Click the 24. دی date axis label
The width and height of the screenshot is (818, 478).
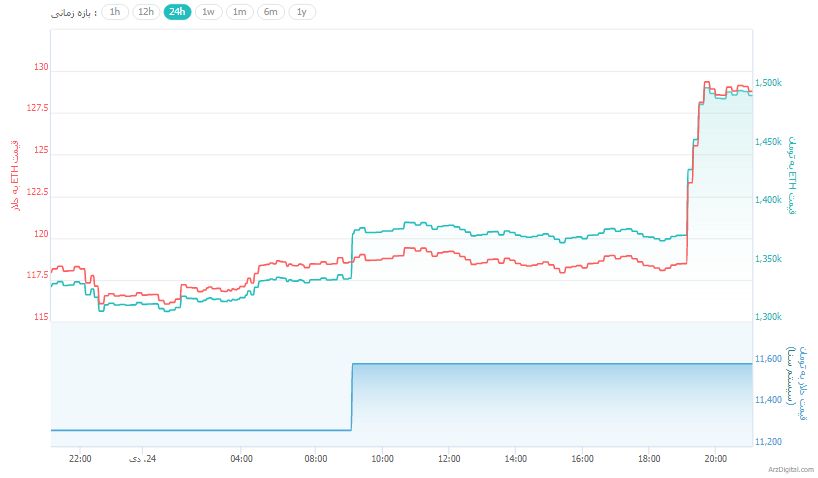pyautogui.click(x=143, y=459)
